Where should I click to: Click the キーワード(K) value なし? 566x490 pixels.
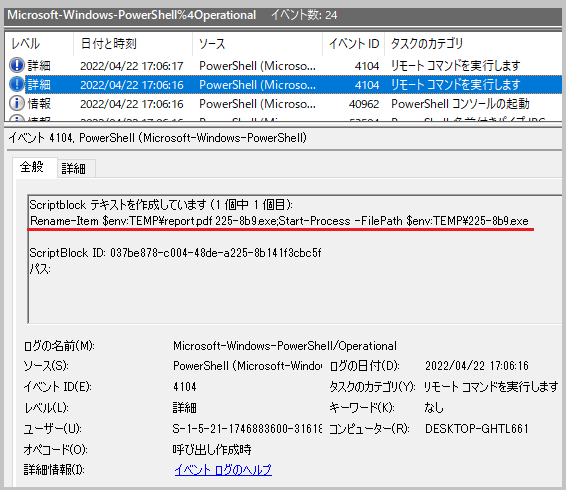[x=434, y=408]
